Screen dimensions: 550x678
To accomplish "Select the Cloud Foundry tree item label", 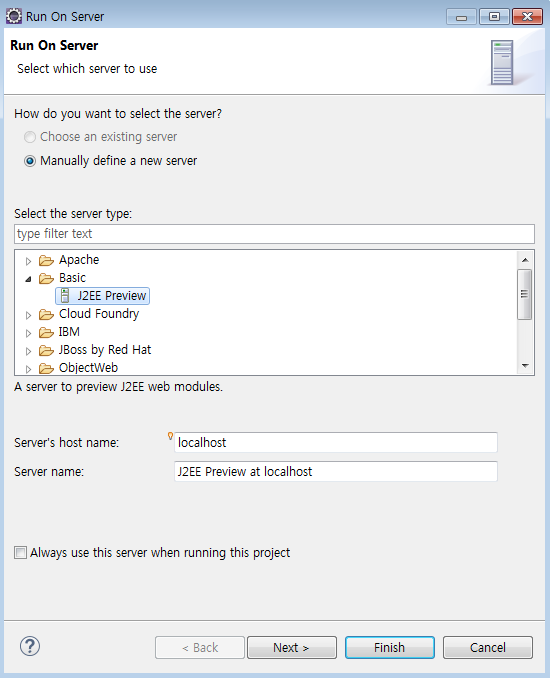I will pos(99,314).
